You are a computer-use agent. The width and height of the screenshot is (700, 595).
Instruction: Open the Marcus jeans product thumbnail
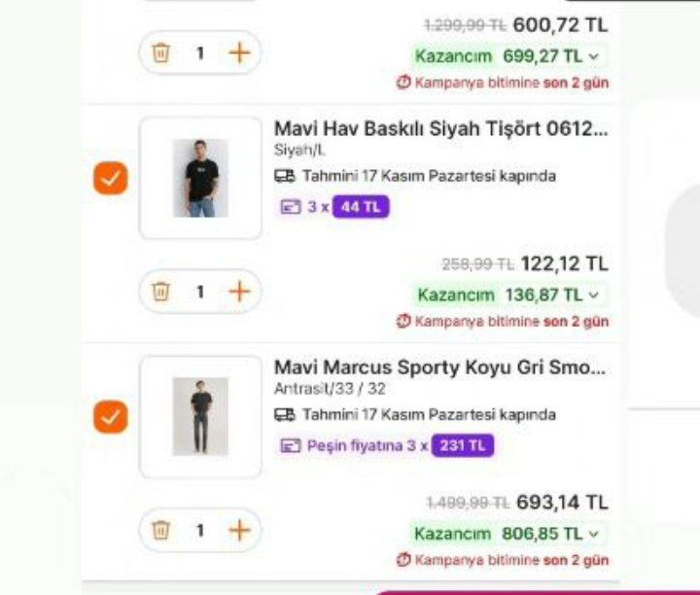(200, 416)
